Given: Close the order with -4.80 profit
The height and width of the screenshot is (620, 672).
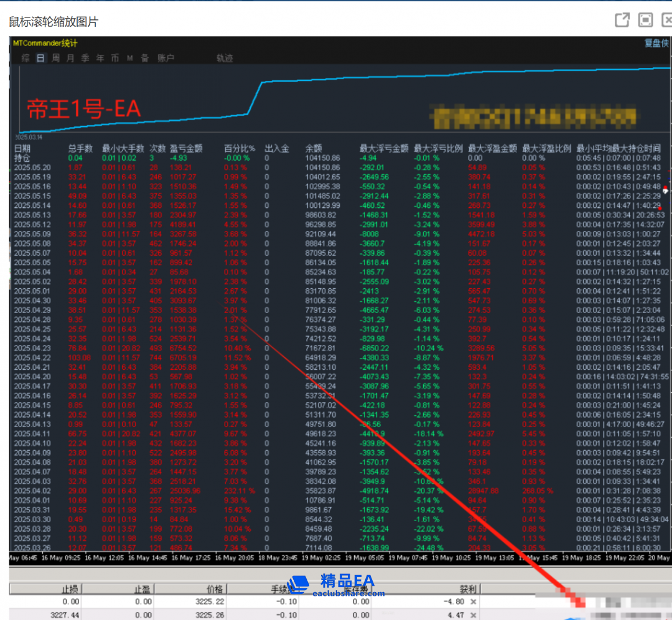Looking at the screenshot, I should tap(474, 601).
